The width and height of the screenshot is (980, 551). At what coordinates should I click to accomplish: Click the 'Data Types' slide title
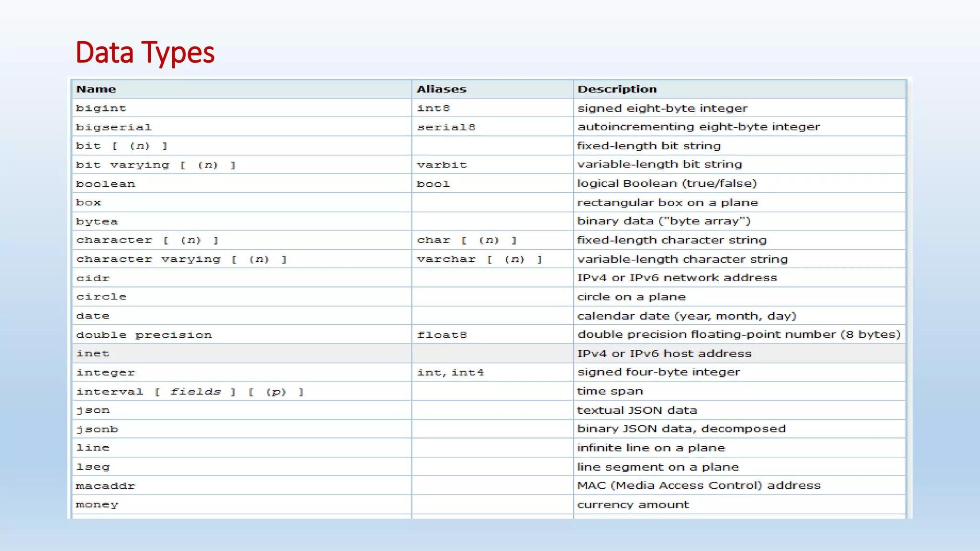coord(145,52)
